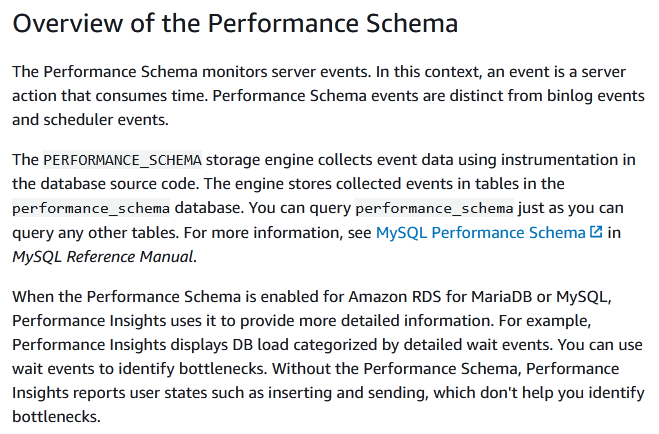Click the performance_schema code after You can query

tap(434, 208)
